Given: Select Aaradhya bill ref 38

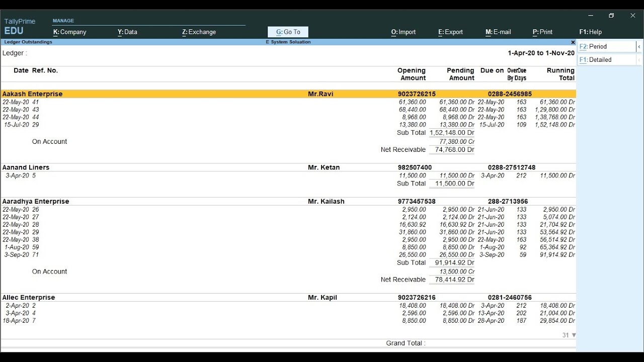Looking at the screenshot, I should pos(288,240).
